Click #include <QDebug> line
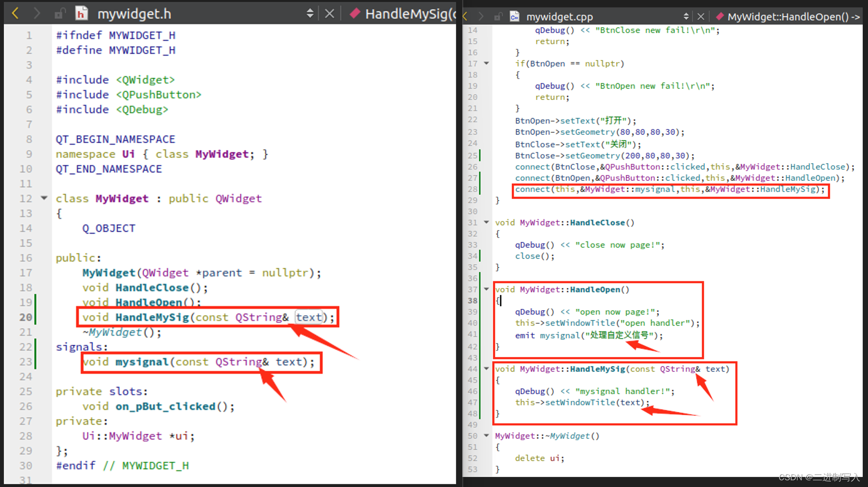868x487 pixels. pos(112,109)
